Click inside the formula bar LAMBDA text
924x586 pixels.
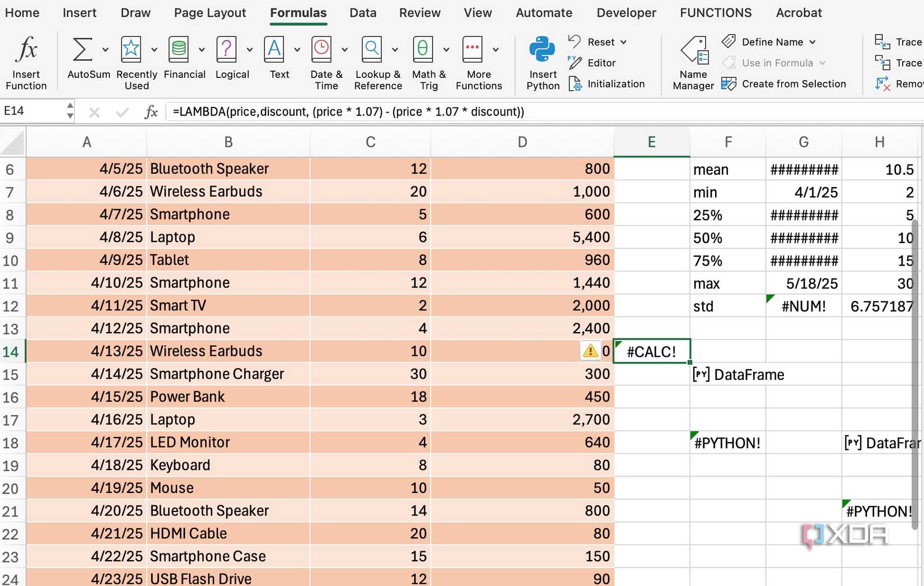tap(347, 112)
